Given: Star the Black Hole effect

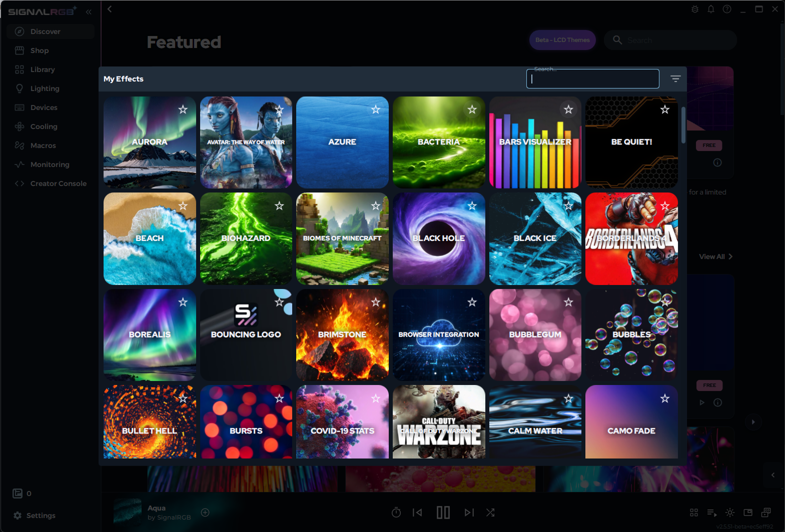Looking at the screenshot, I should 472,206.
